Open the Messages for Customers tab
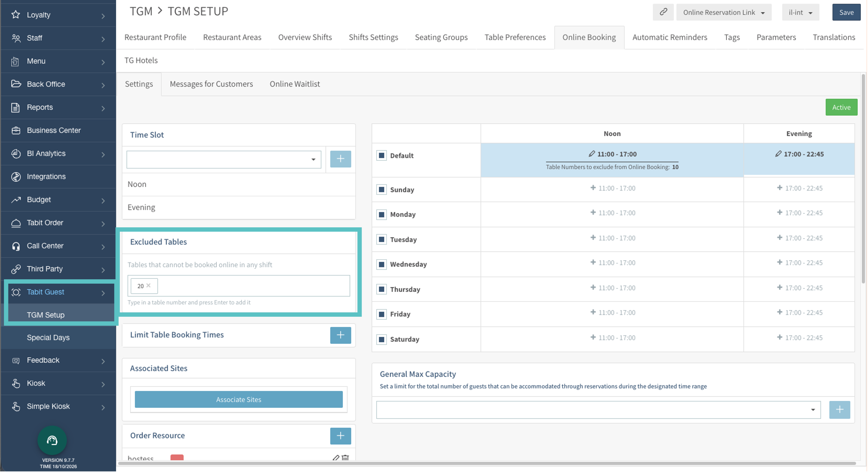Screen dimensions: 868x472 [211, 84]
